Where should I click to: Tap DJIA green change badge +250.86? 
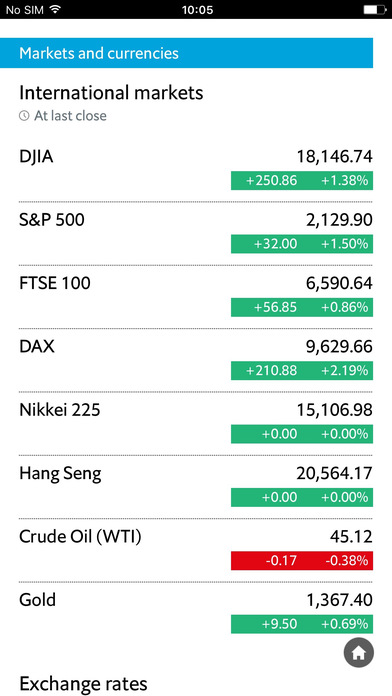pos(302,181)
